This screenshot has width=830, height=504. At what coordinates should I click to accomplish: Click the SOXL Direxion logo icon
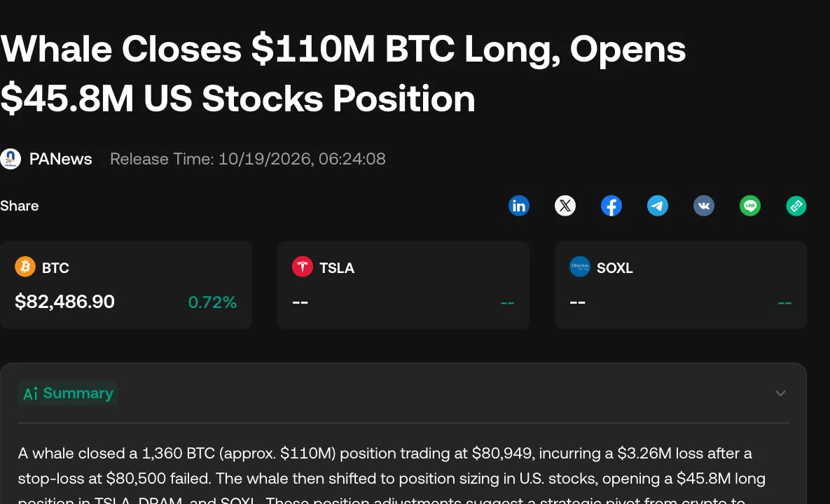(580, 267)
